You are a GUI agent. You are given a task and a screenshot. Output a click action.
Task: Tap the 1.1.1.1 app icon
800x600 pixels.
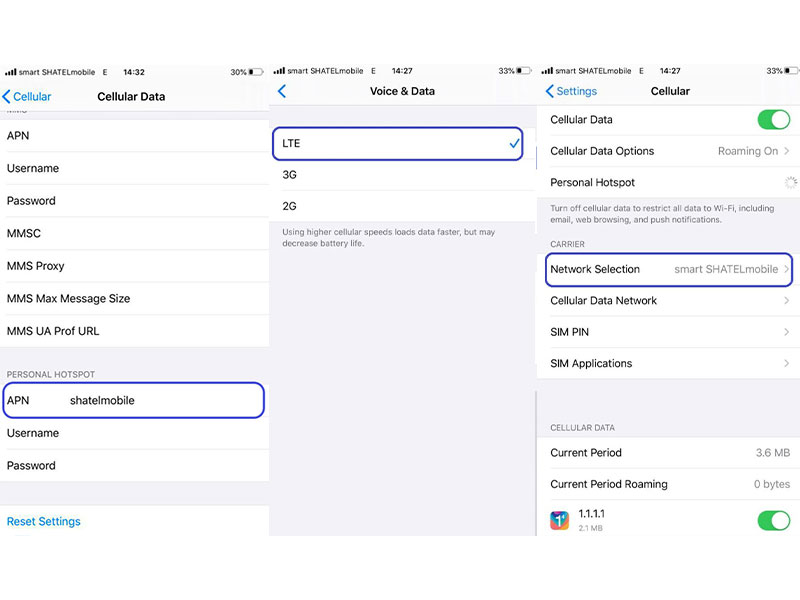[x=559, y=520]
